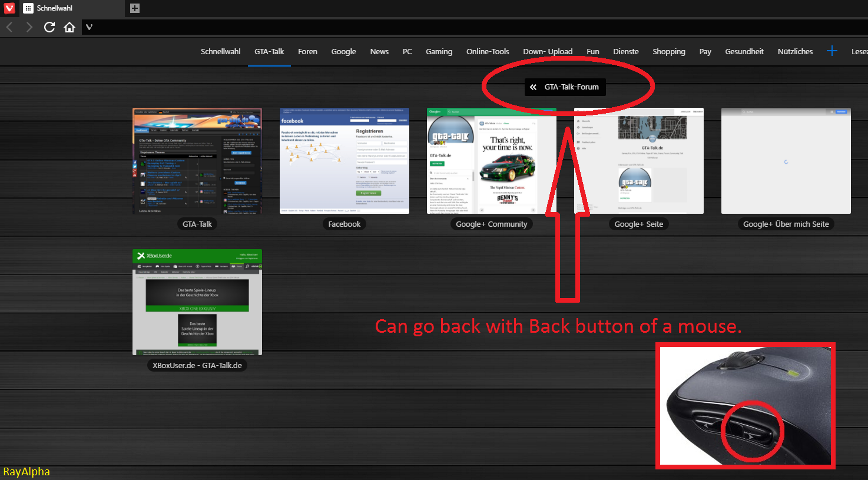This screenshot has width=868, height=480.
Task: Reload the page with refresh icon
Action: 49,27
